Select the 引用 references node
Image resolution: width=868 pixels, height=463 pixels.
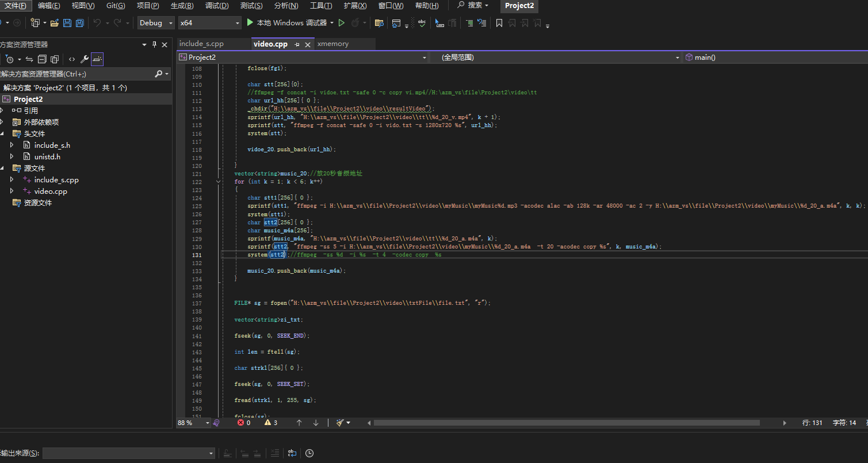31,110
